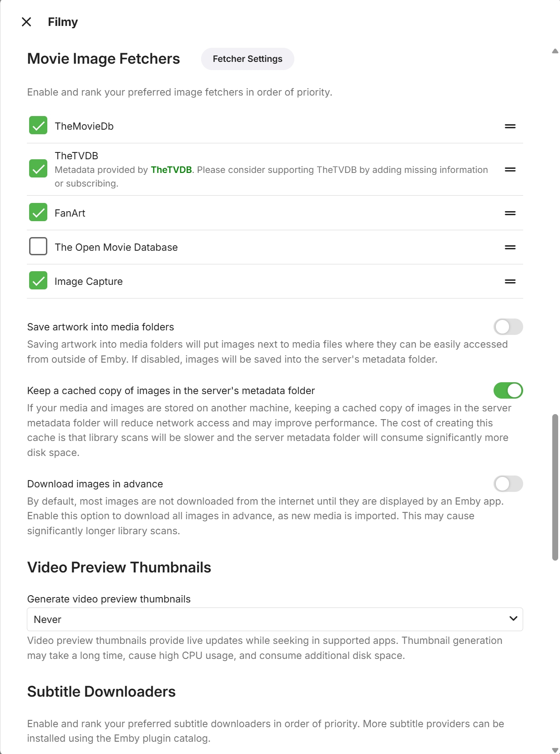Click the scrollbar up arrow

pyautogui.click(x=555, y=51)
